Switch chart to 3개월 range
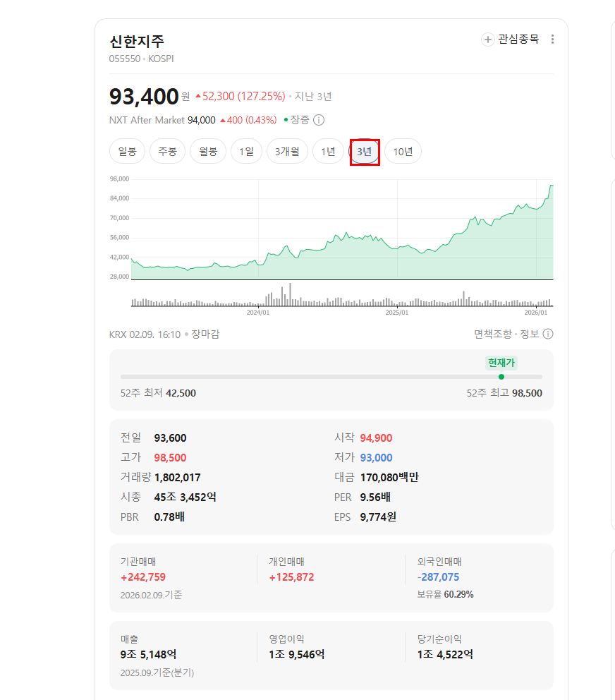 (287, 151)
